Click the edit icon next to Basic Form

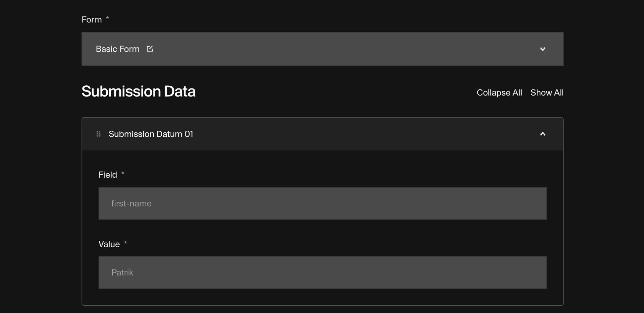[x=150, y=49]
